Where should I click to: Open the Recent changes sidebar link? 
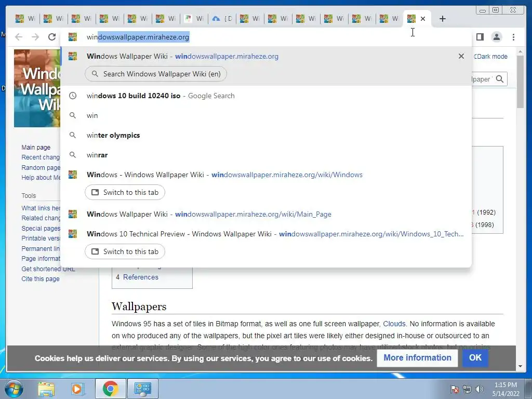(x=41, y=157)
